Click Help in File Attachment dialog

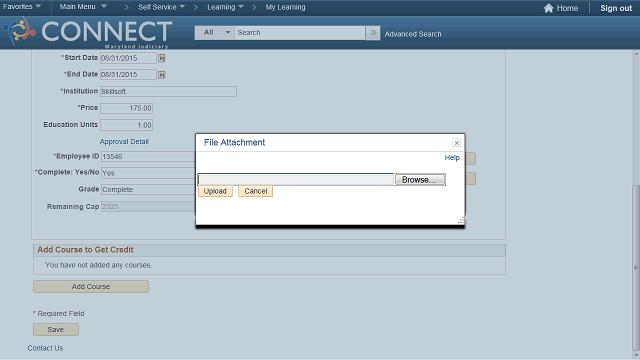(x=452, y=158)
